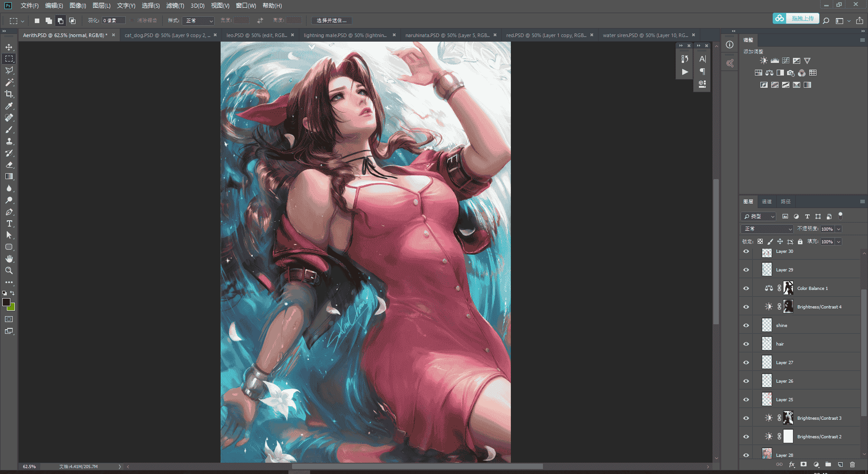The width and height of the screenshot is (868, 474).
Task: Select the Pen tool
Action: pos(9,212)
